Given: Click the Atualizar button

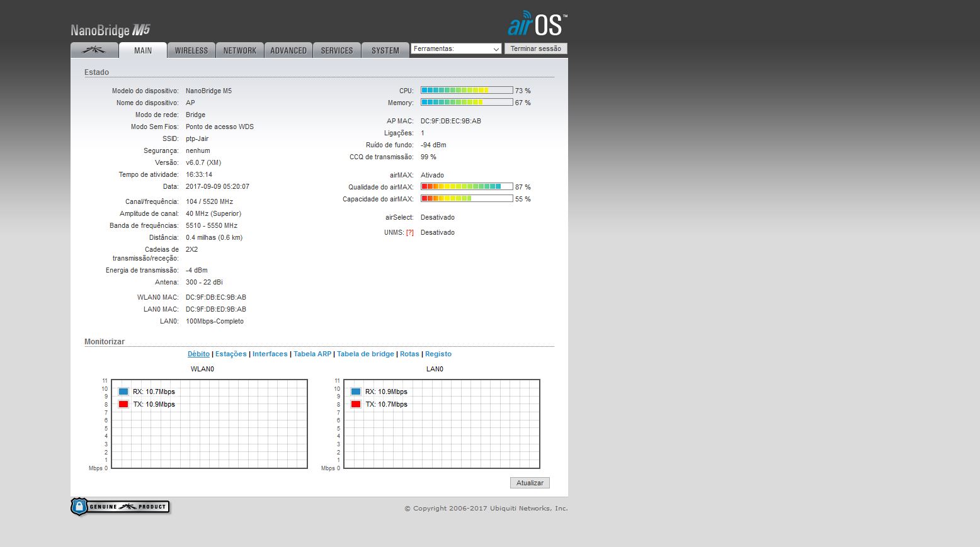Looking at the screenshot, I should click(x=530, y=483).
